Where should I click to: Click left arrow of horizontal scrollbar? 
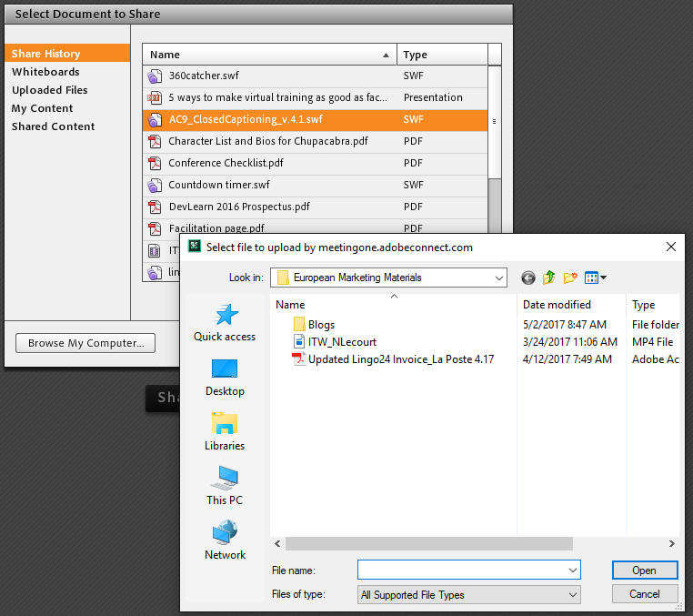click(x=277, y=543)
